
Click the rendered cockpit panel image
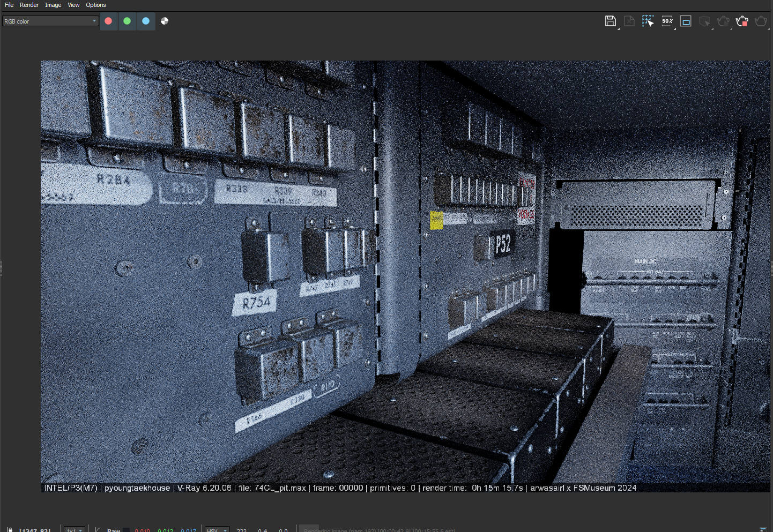click(x=405, y=276)
